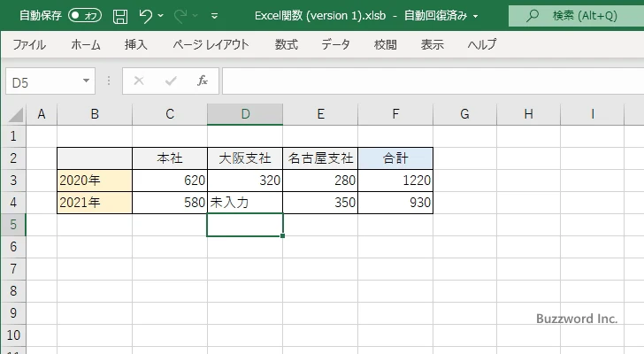Click the search magnifier icon
Screen dimensions: 644x354
533,16
